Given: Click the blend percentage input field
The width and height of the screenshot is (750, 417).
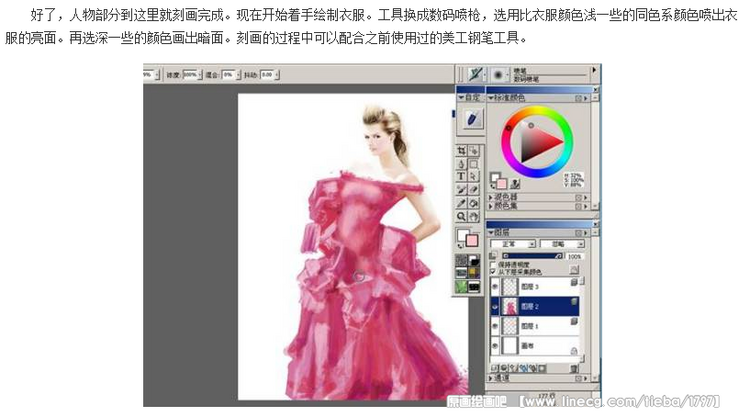Looking at the screenshot, I should 228,75.
